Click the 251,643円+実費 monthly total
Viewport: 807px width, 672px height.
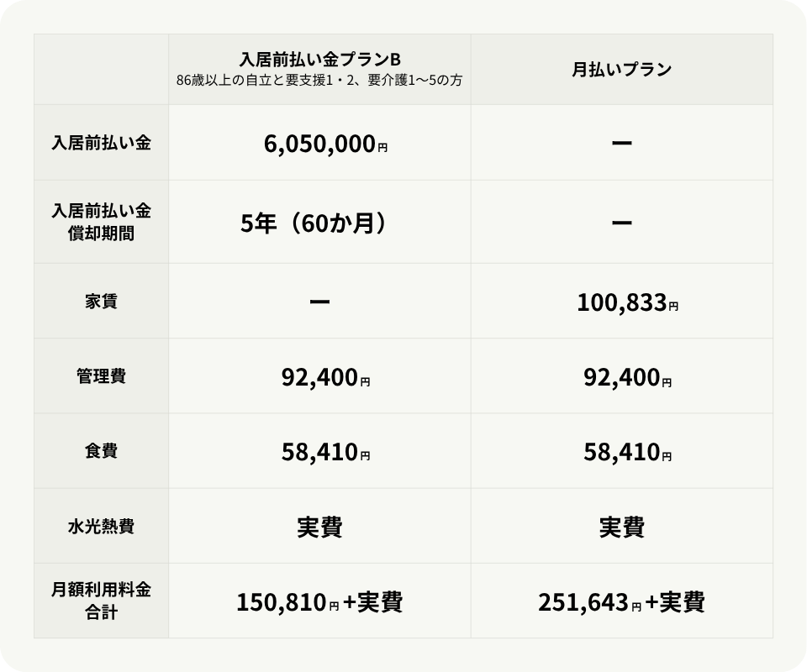pos(622,602)
